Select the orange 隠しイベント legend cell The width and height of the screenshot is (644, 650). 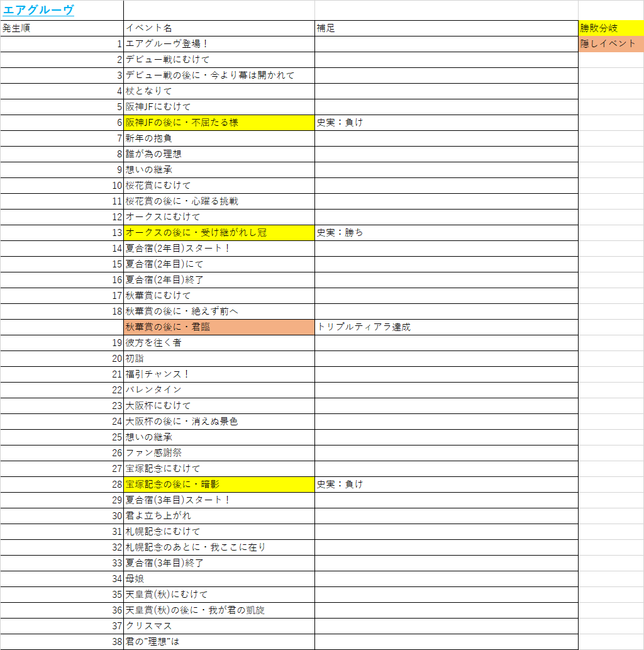tap(610, 43)
